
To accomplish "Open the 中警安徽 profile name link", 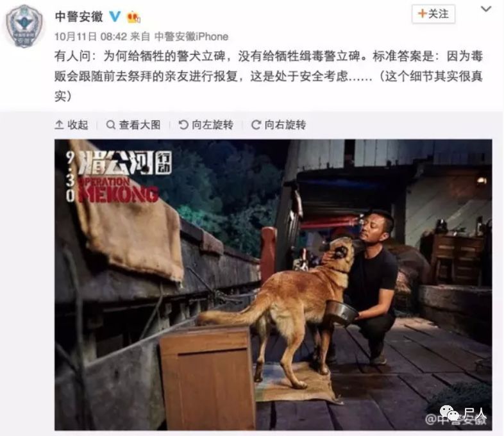I will click(79, 16).
